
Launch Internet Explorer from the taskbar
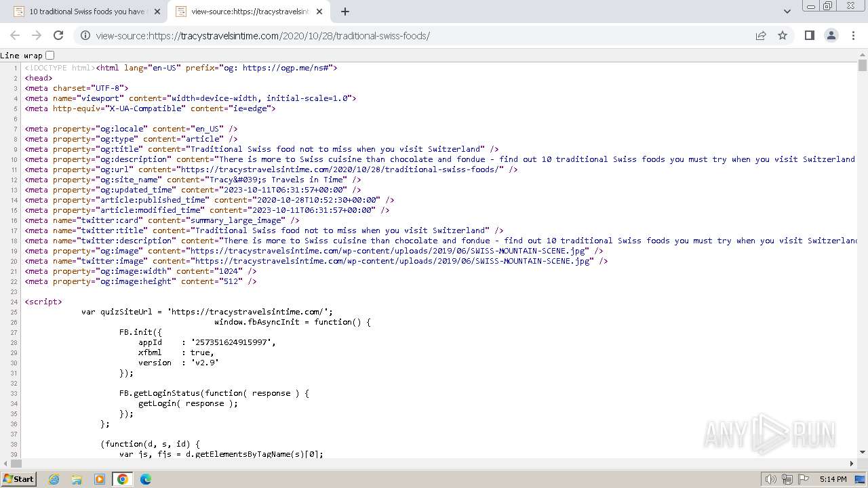(54, 479)
